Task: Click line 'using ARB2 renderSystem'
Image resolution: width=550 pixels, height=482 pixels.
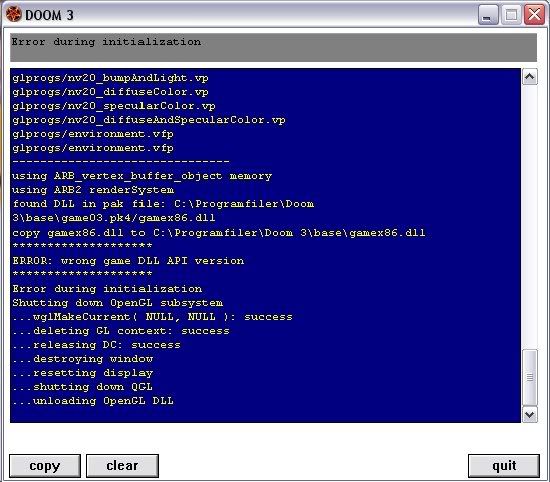Action: click(x=93, y=190)
